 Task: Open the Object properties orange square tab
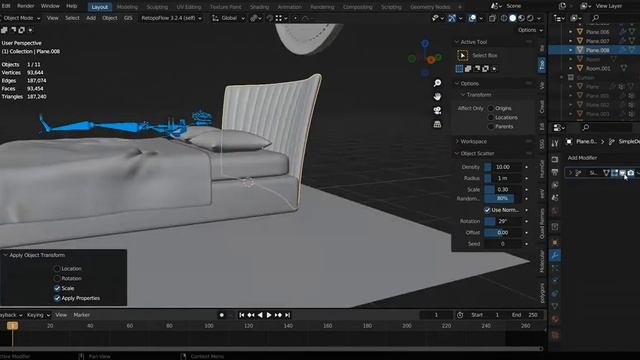pyautogui.click(x=555, y=242)
